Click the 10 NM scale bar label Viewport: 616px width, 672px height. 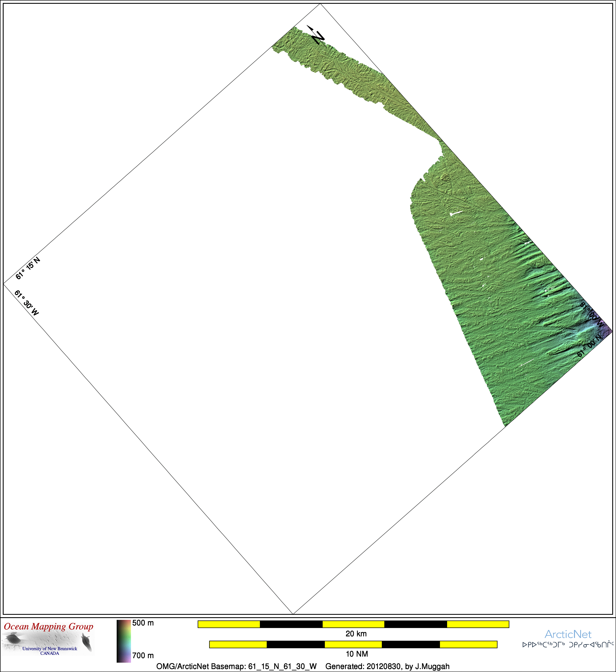coord(357,654)
